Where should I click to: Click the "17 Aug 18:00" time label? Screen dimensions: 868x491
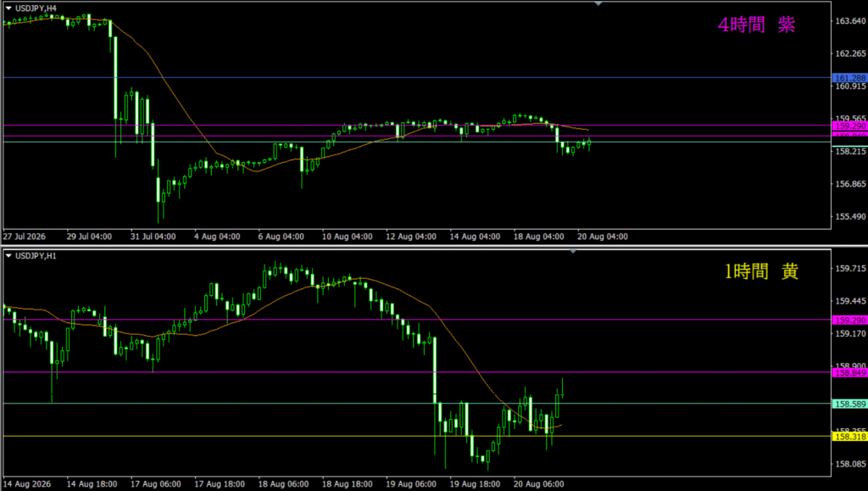point(220,484)
